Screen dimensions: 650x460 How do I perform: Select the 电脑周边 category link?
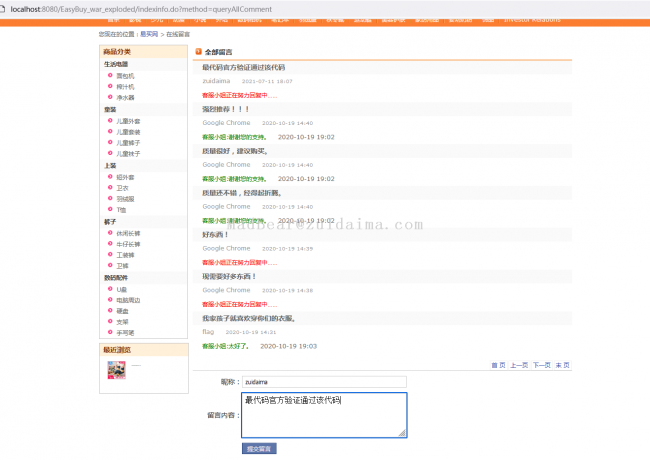128,299
